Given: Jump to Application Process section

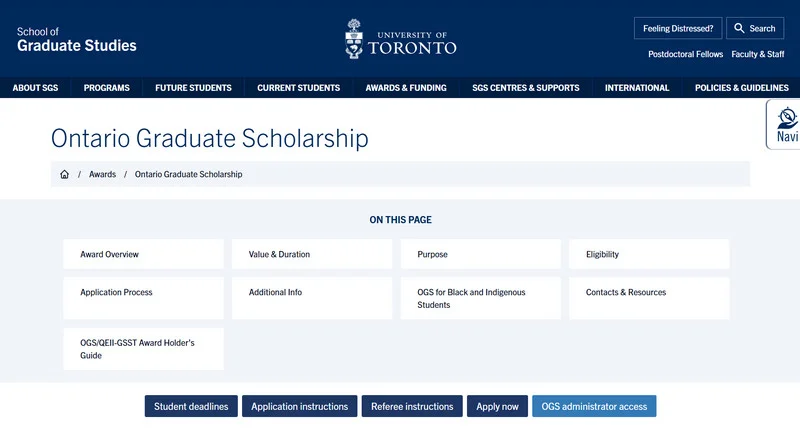Looking at the screenshot, I should [143, 298].
